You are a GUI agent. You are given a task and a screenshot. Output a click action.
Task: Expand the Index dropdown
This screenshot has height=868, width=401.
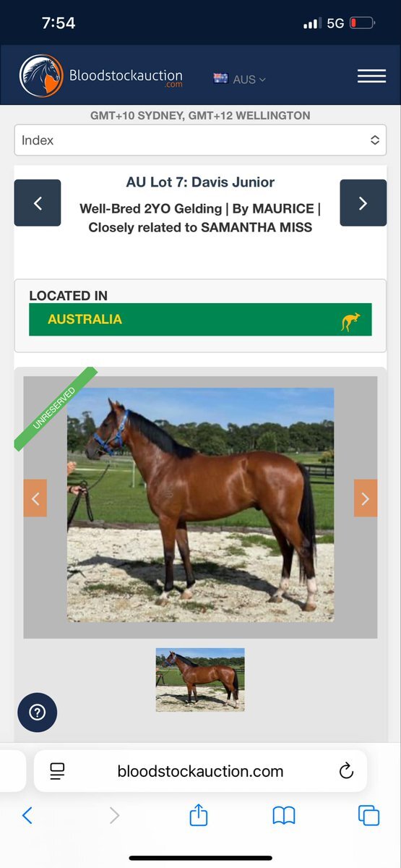click(x=200, y=140)
